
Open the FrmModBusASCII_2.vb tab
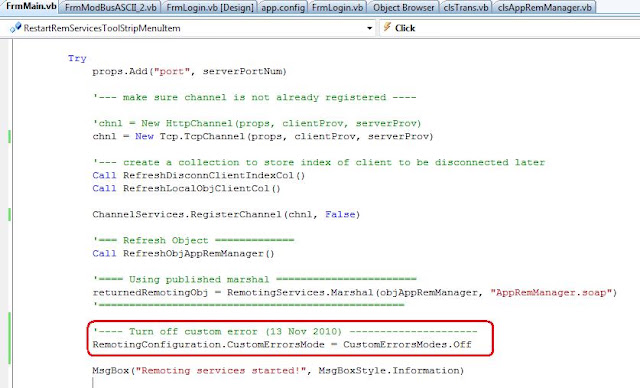pyautogui.click(x=111, y=7)
